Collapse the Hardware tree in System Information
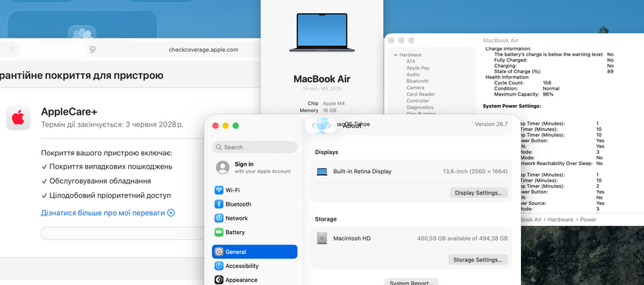This screenshot has width=644, height=285. pyautogui.click(x=396, y=55)
